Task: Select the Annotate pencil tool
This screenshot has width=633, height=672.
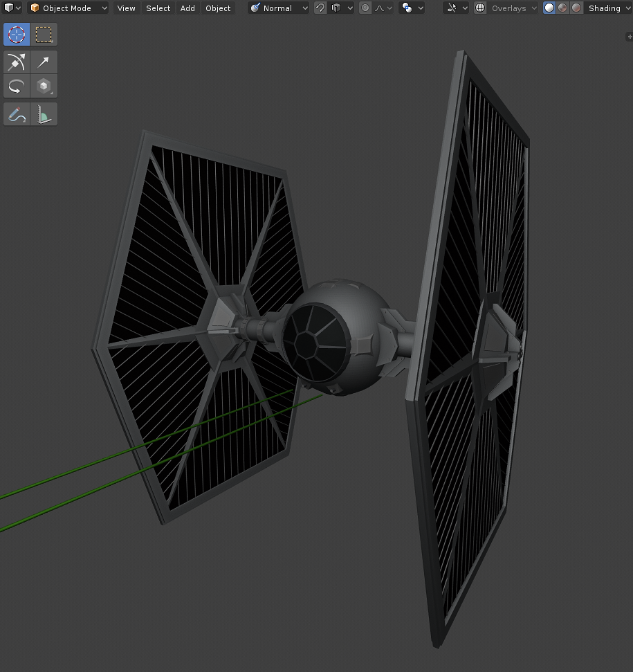Action: [x=17, y=114]
